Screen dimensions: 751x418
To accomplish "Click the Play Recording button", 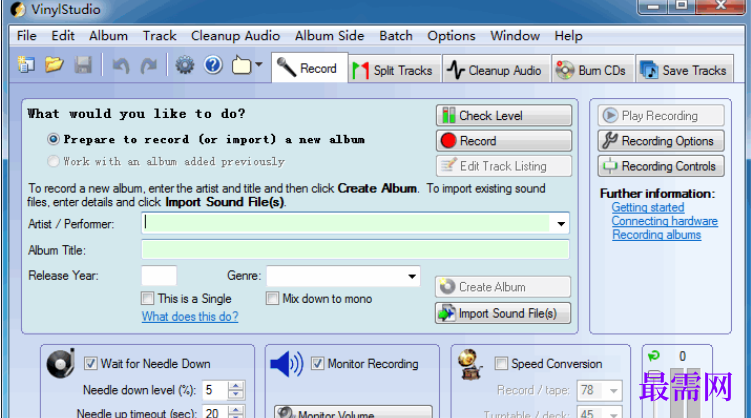I will (x=661, y=115).
